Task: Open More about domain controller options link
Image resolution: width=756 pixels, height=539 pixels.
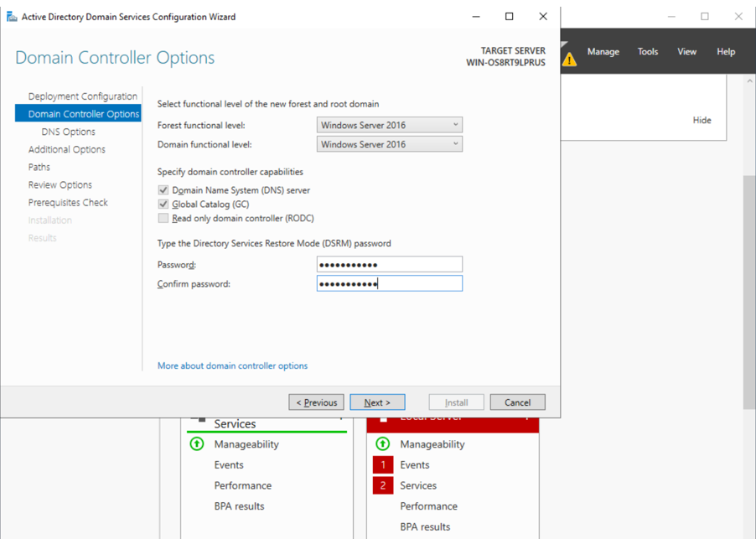Action: (x=232, y=366)
